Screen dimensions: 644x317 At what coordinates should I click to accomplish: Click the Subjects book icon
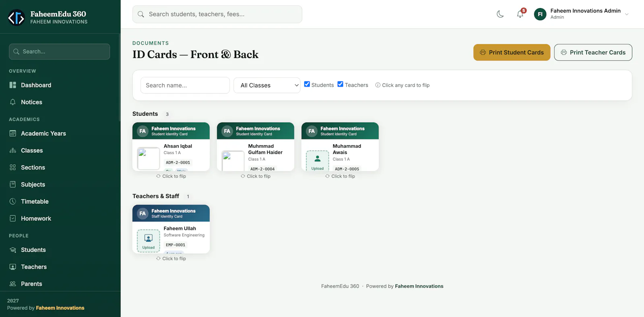point(13,184)
